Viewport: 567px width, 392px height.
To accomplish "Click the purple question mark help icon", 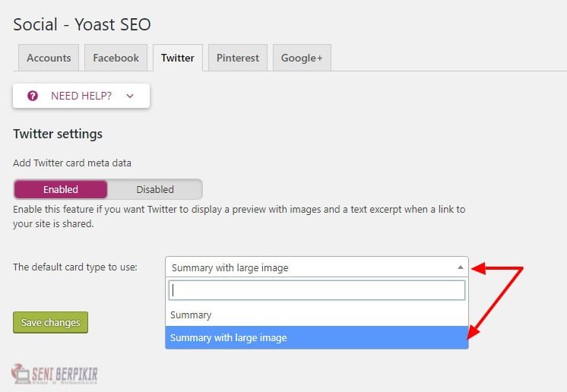I will (x=33, y=96).
